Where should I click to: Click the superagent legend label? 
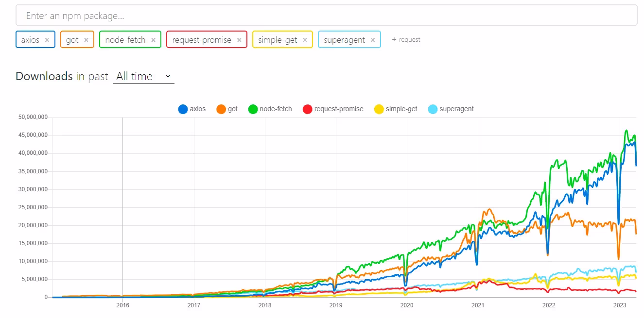coord(457,109)
